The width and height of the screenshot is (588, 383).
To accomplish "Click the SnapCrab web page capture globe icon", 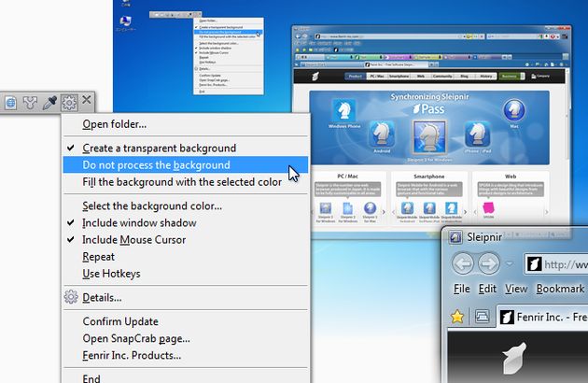I will pos(10,103).
